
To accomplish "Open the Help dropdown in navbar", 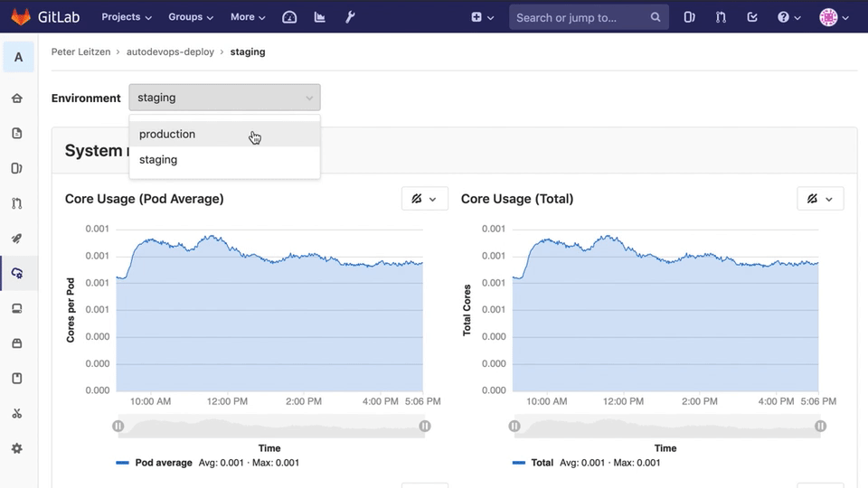I will [x=788, y=17].
